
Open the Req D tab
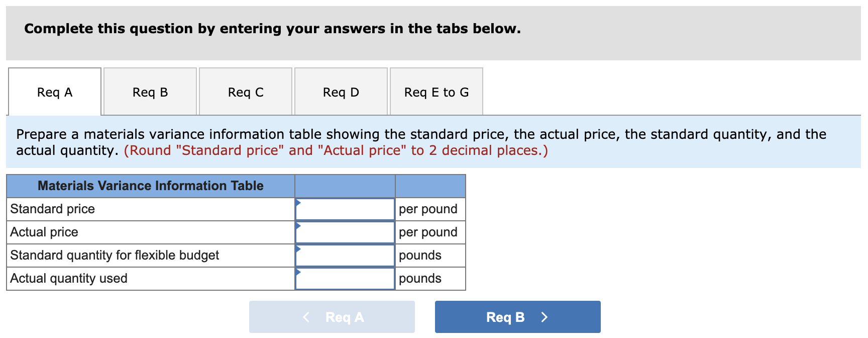click(341, 92)
